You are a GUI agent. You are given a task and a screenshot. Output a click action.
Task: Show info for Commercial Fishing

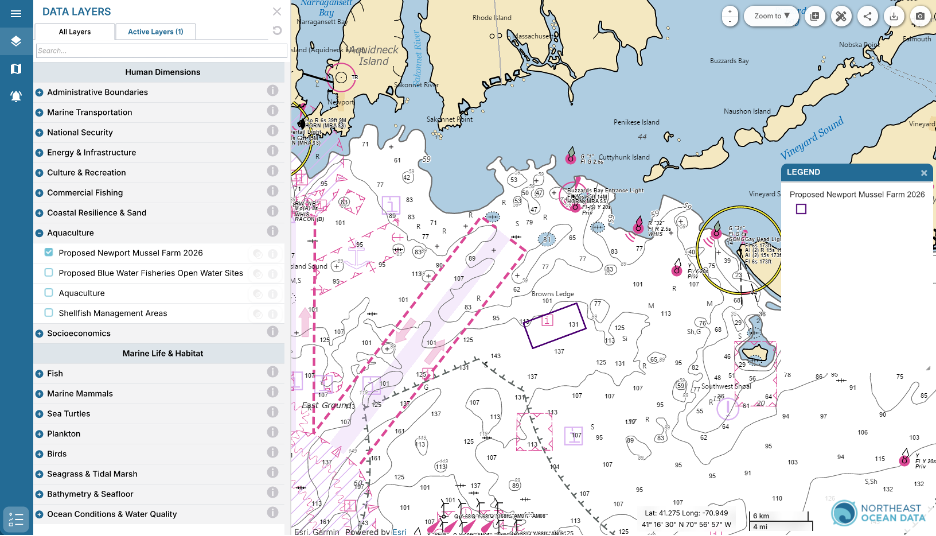273,191
